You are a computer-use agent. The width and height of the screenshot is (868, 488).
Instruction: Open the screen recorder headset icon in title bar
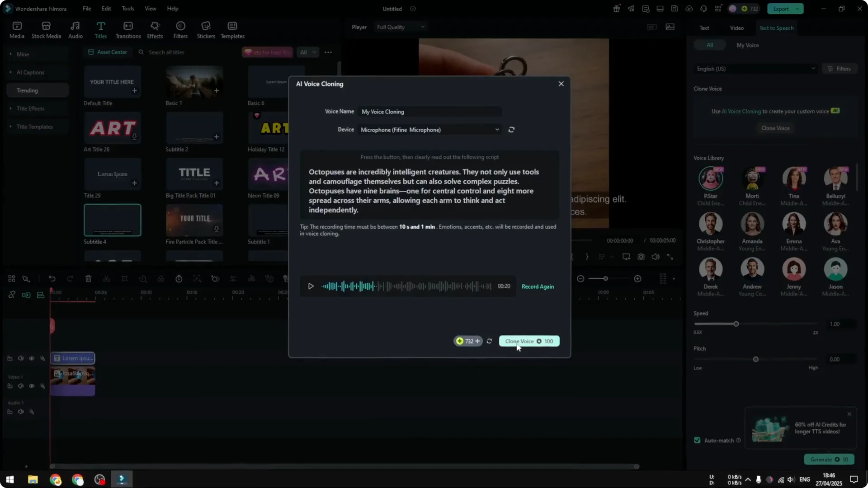coord(703,8)
